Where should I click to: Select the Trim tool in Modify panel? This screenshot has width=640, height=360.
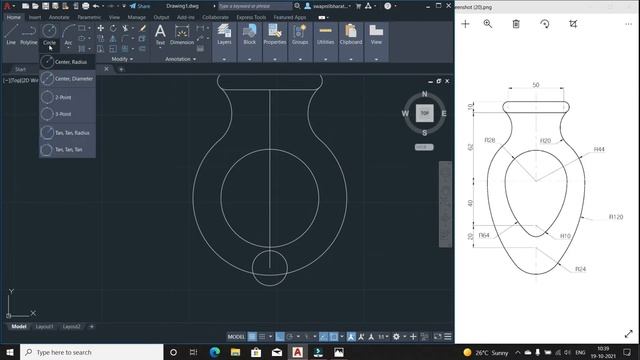coord(125,28)
